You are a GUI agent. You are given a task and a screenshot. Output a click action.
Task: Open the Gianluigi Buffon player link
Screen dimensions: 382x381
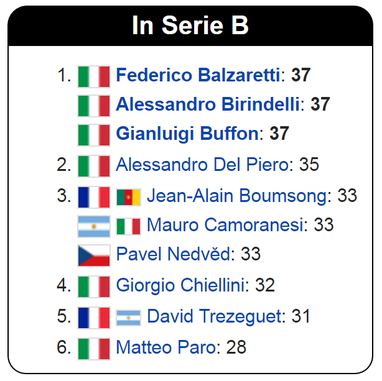pos(187,134)
